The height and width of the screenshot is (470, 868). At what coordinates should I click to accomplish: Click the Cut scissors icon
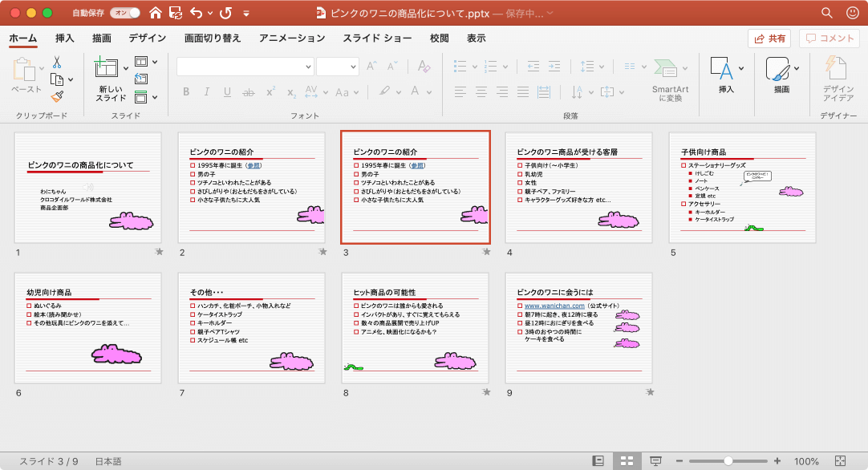pyautogui.click(x=57, y=63)
